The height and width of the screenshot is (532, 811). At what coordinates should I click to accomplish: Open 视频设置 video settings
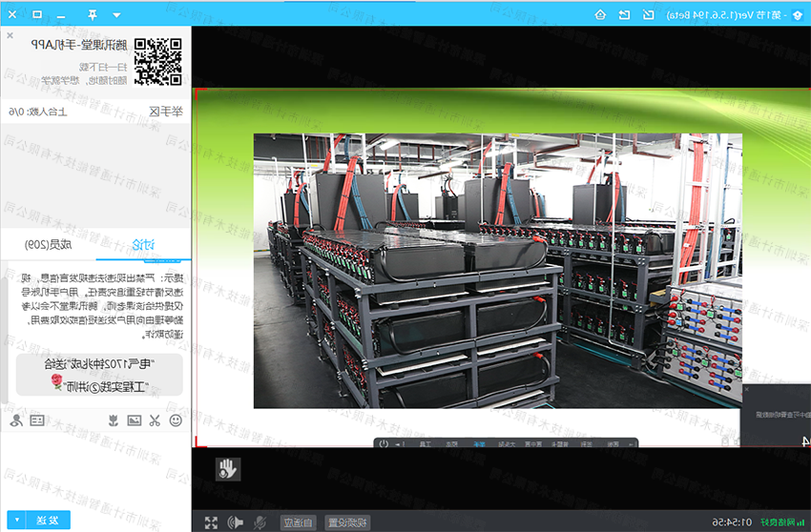pyautogui.click(x=347, y=522)
